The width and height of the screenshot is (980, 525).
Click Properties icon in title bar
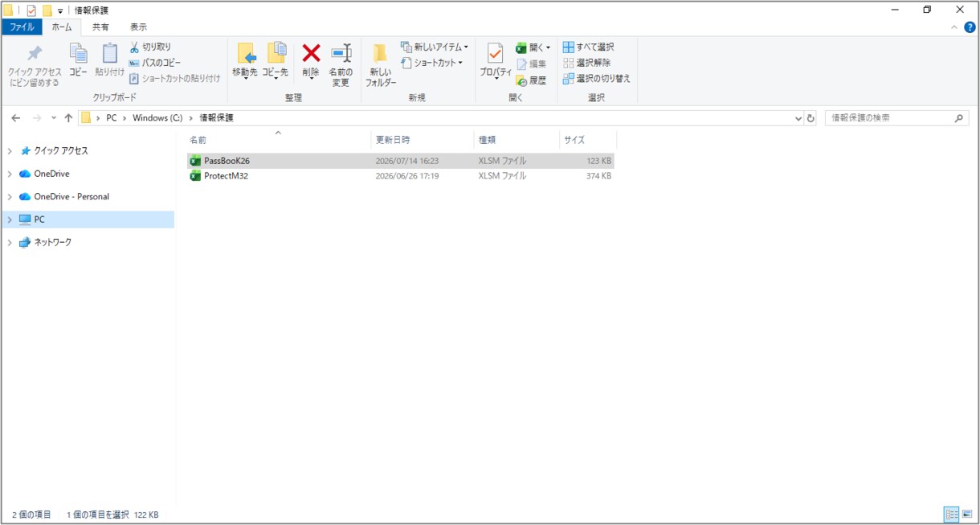click(31, 10)
